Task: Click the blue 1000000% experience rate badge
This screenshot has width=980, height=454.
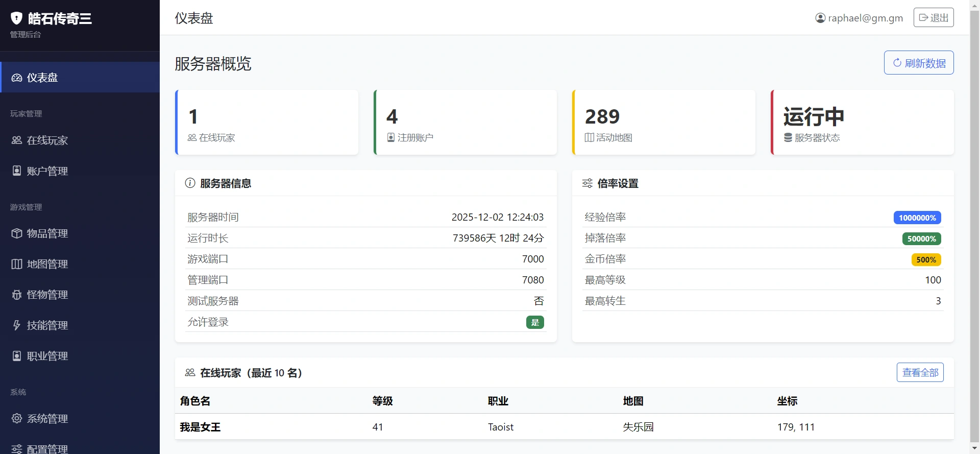Action: click(x=917, y=218)
